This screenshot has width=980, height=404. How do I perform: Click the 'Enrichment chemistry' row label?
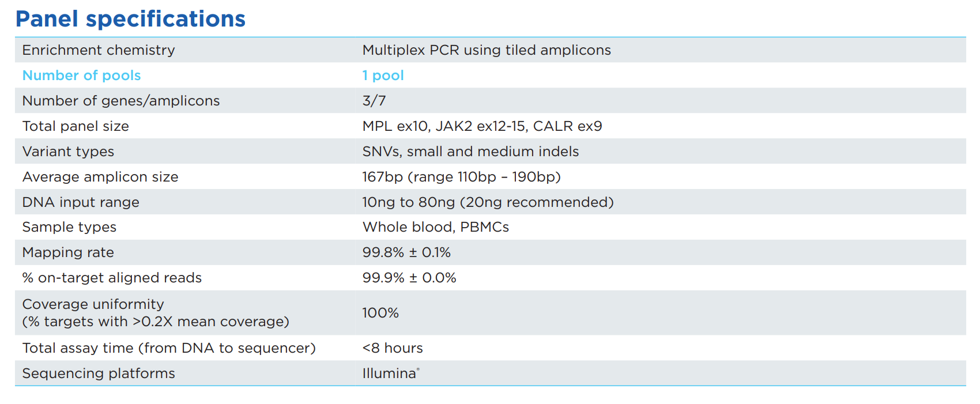pos(99,50)
